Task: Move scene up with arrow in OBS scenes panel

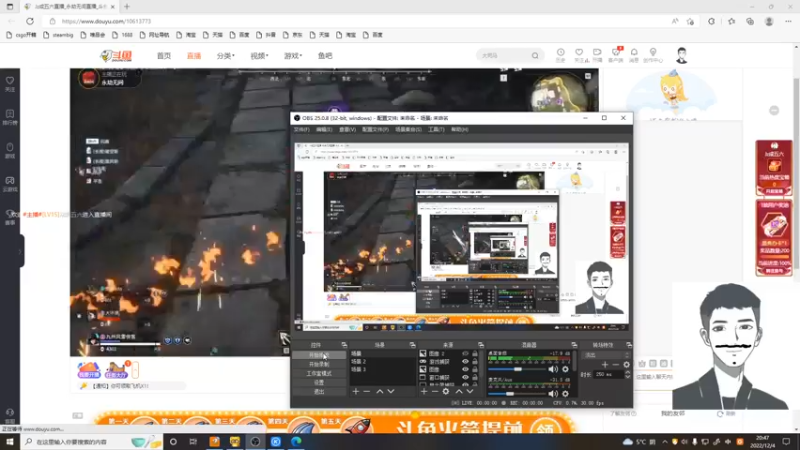Action: point(380,391)
